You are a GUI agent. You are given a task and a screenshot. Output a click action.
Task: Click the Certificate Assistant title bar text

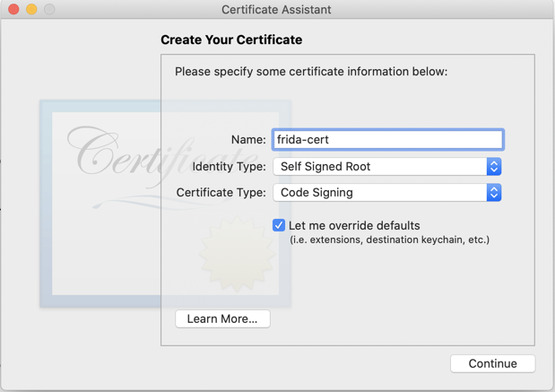[276, 10]
